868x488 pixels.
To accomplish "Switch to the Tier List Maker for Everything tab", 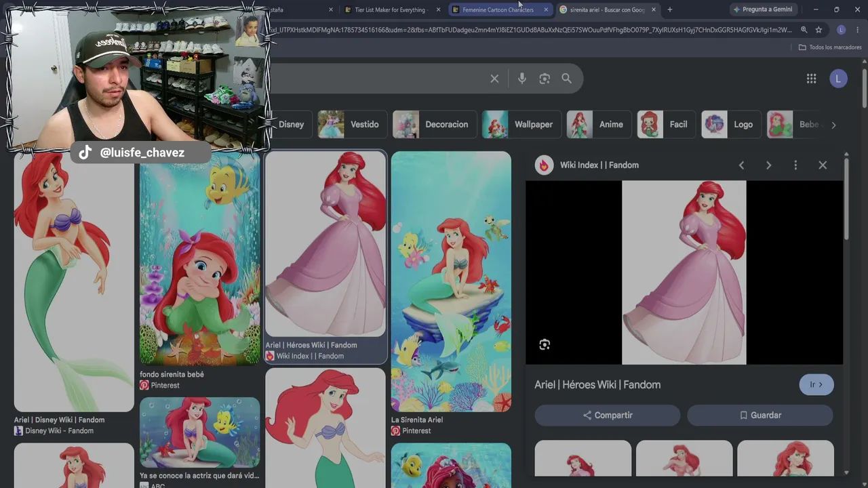I will pos(392,9).
